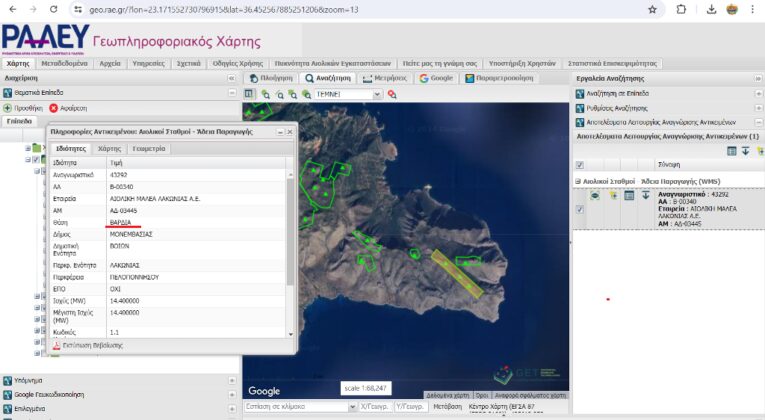Click the highlight bulb icon in result row 43292
Screen dimensions: 765x420
pos(613,196)
